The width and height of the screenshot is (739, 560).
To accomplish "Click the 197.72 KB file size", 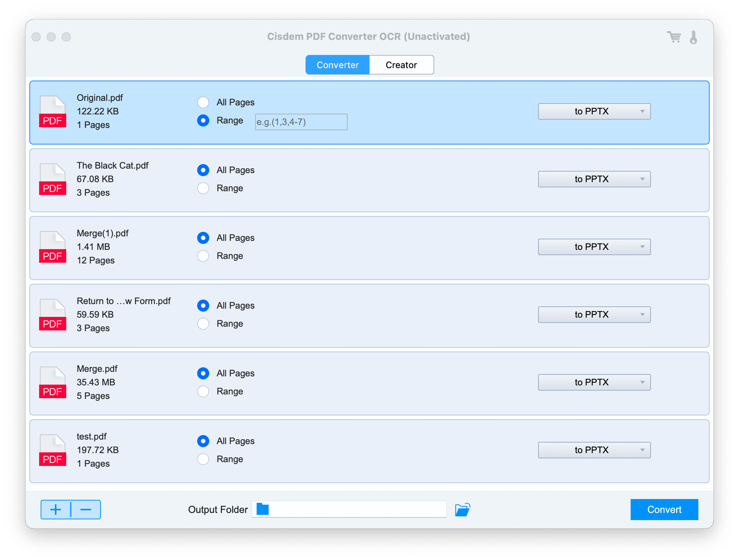I will pos(97,450).
